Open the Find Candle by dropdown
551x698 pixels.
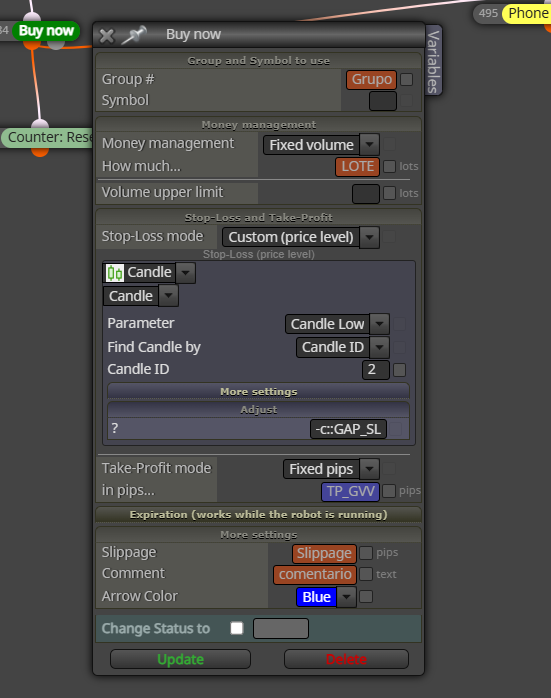pos(343,347)
